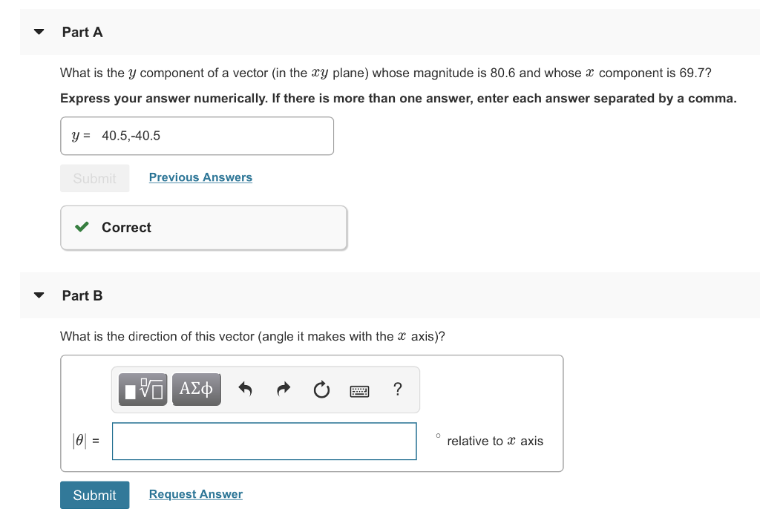Reset the equation entry field
Image resolution: width=760 pixels, height=532 pixels.
[321, 389]
